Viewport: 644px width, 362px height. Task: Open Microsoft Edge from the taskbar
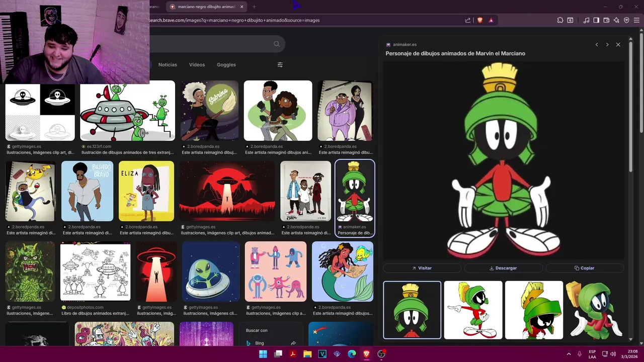click(x=352, y=354)
